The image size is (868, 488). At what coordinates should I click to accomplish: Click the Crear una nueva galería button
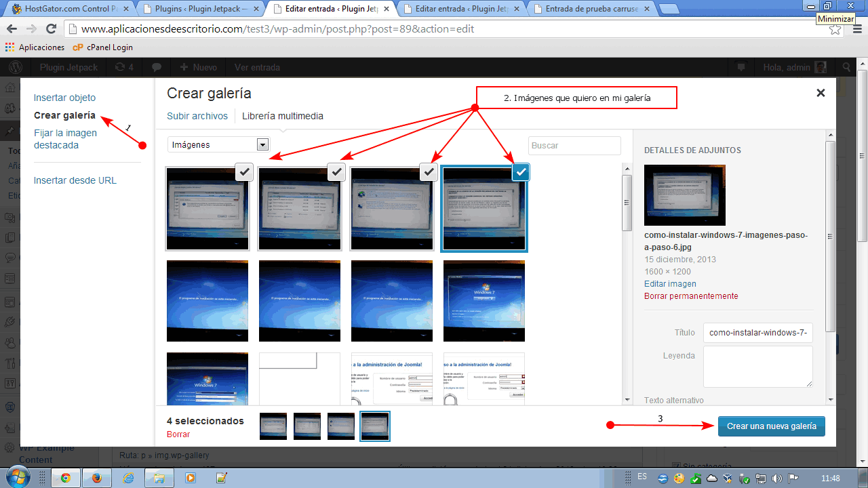[x=771, y=426]
